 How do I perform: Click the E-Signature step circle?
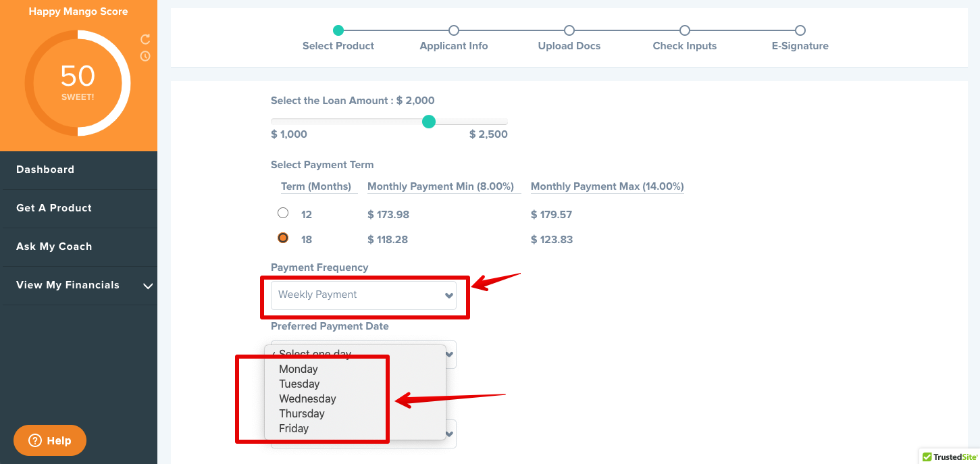pyautogui.click(x=800, y=30)
